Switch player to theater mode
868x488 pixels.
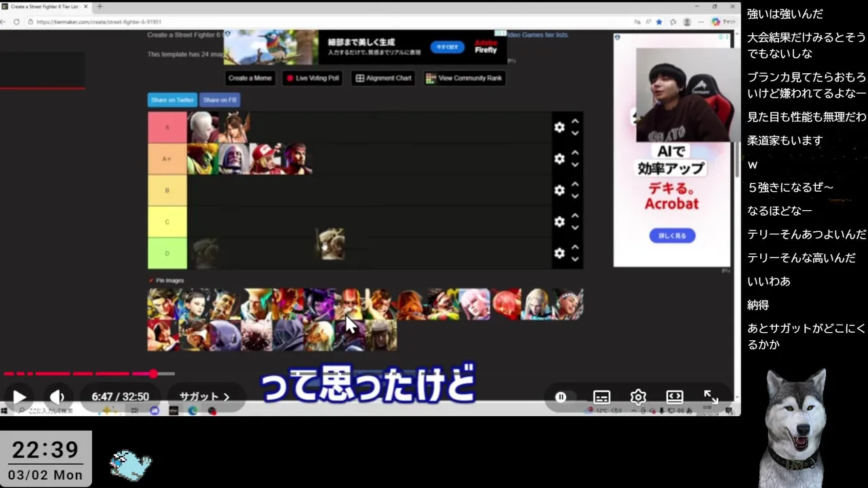point(674,397)
